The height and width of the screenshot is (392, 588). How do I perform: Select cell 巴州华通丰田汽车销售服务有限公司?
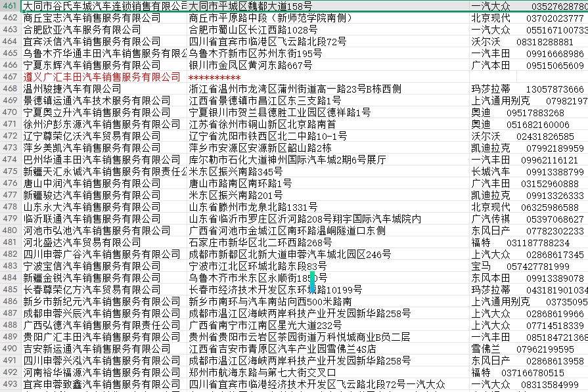tap(104, 160)
